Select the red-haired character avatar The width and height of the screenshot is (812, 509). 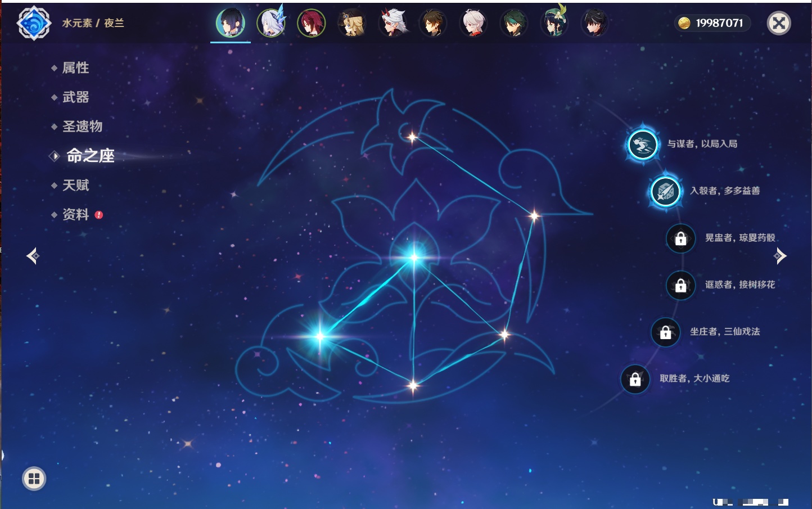pos(312,23)
